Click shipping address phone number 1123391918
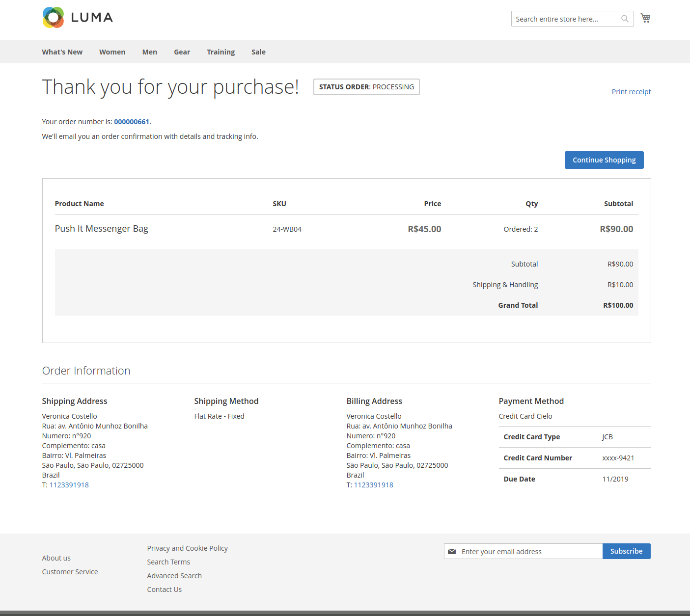Screen dimensions: 690x616 point(69,485)
